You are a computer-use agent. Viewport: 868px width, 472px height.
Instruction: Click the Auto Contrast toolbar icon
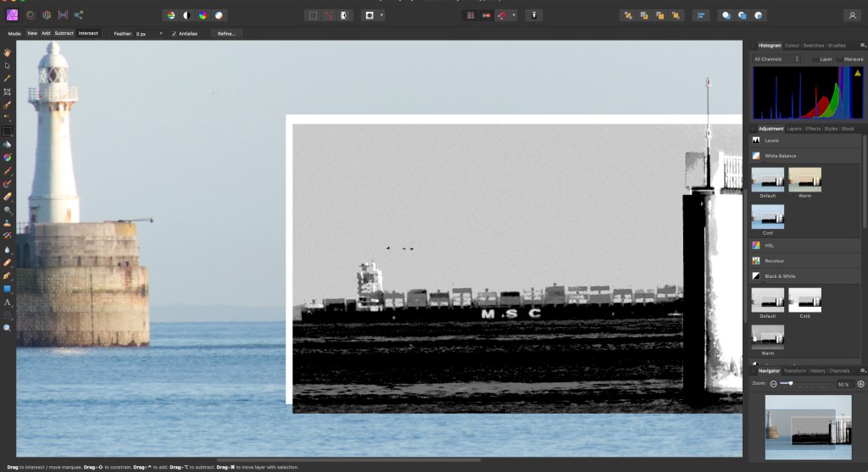[186, 15]
